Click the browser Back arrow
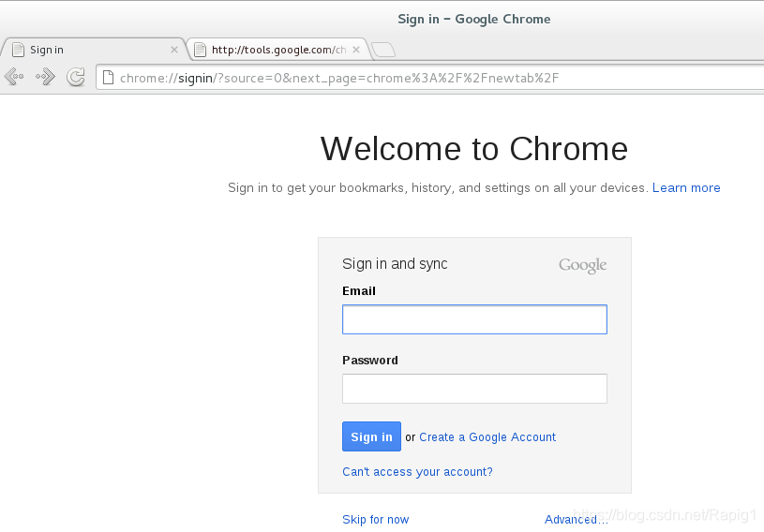Viewport: 764px width, 532px height. point(14,77)
